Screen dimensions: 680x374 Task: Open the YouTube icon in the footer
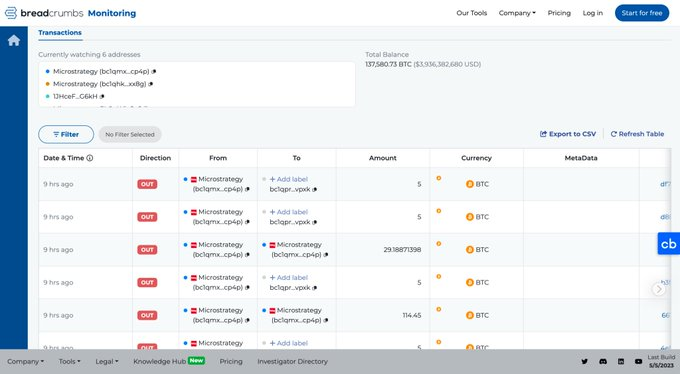638,361
